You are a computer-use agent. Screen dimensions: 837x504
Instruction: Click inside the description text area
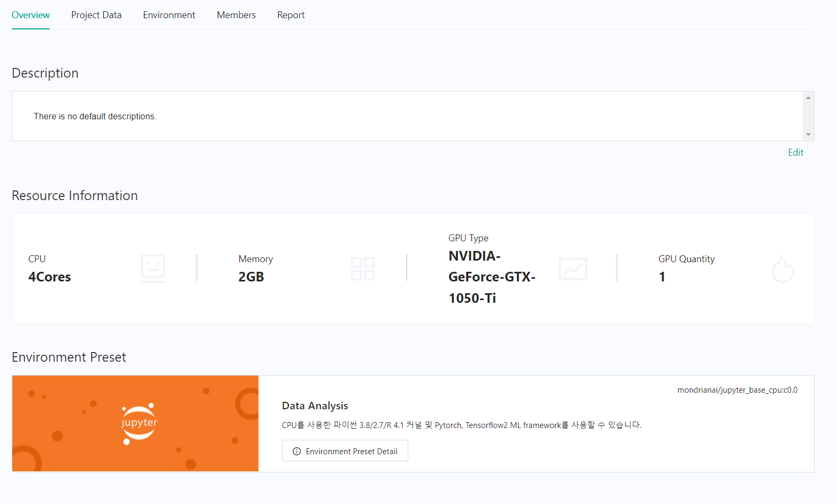407,116
